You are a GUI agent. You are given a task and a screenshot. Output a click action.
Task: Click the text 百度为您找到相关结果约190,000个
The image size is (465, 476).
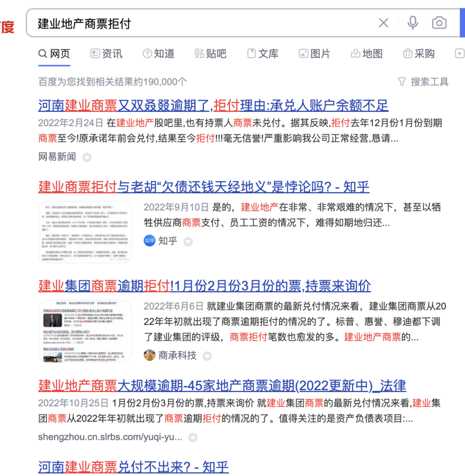pos(112,82)
